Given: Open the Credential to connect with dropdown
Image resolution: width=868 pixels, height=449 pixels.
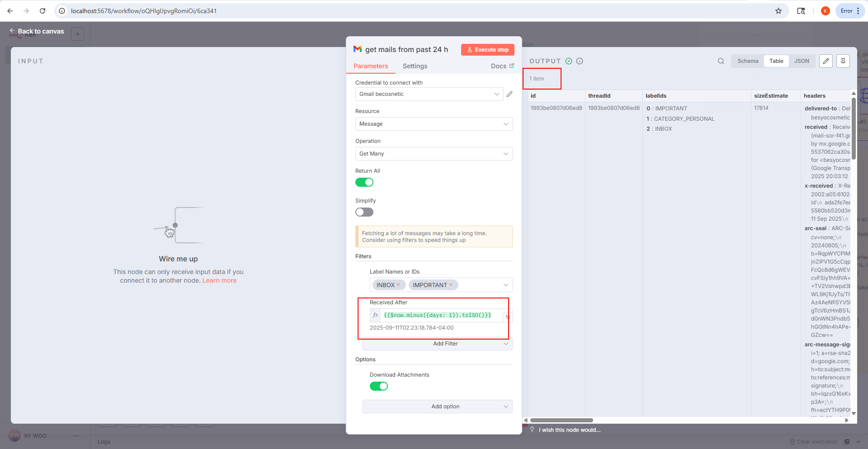Looking at the screenshot, I should pyautogui.click(x=429, y=94).
